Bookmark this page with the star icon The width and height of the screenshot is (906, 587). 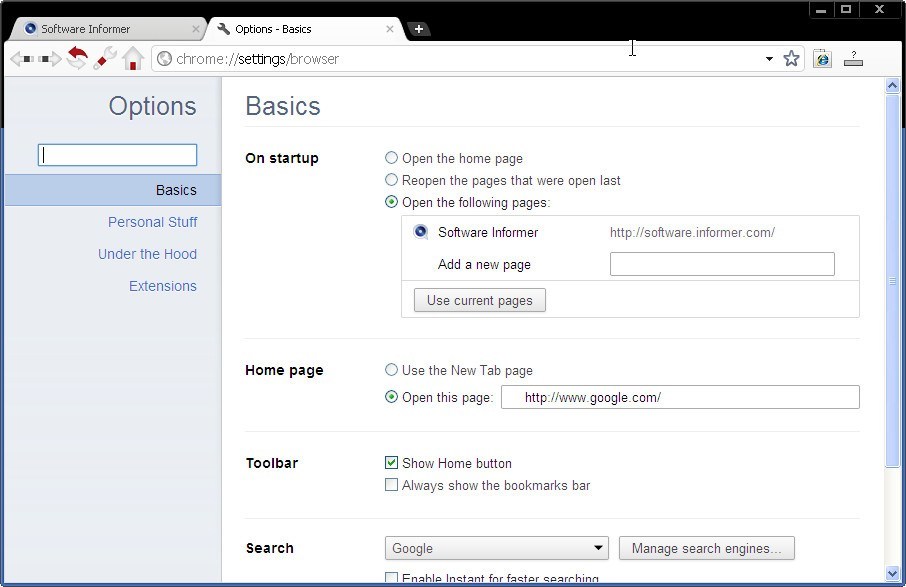(x=791, y=58)
